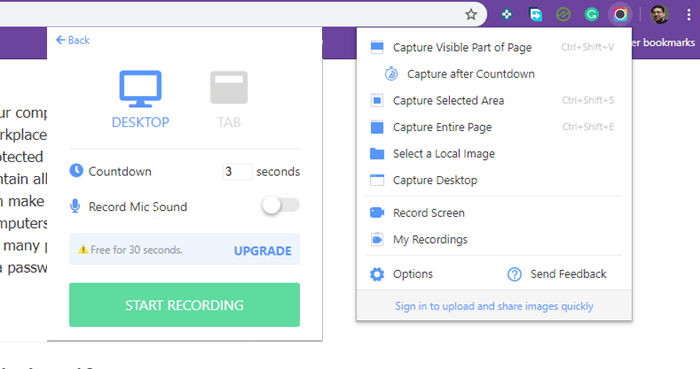Click the microphone icon beside Record Mic Sound

(75, 206)
